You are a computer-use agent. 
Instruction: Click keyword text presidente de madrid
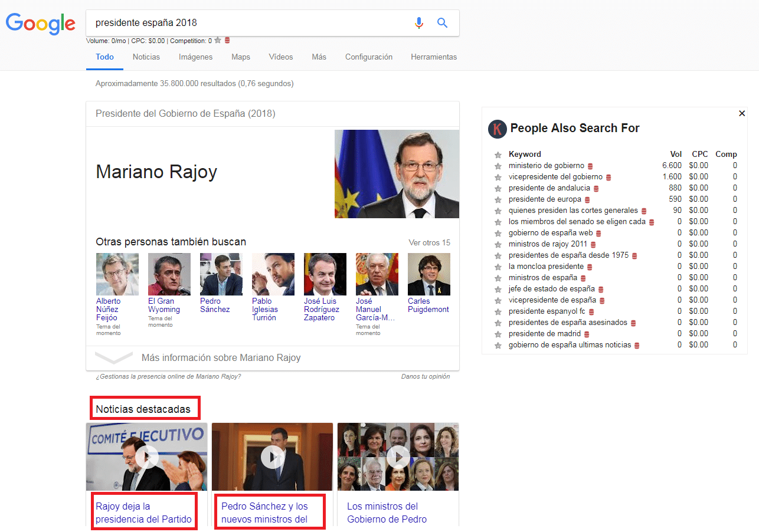click(x=545, y=334)
